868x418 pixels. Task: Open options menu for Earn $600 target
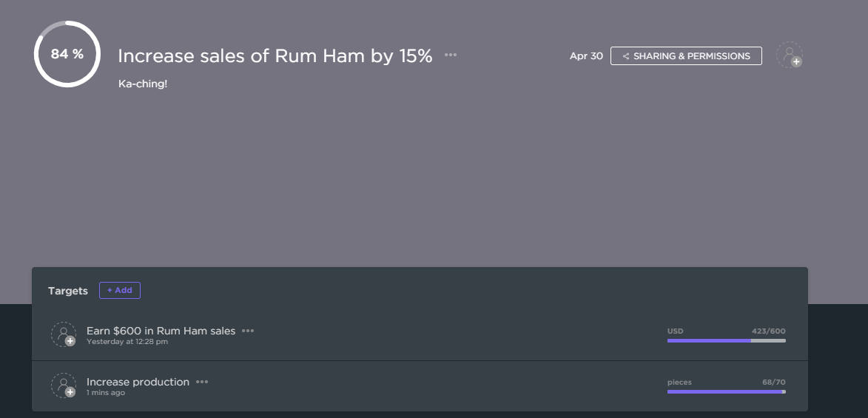point(248,331)
